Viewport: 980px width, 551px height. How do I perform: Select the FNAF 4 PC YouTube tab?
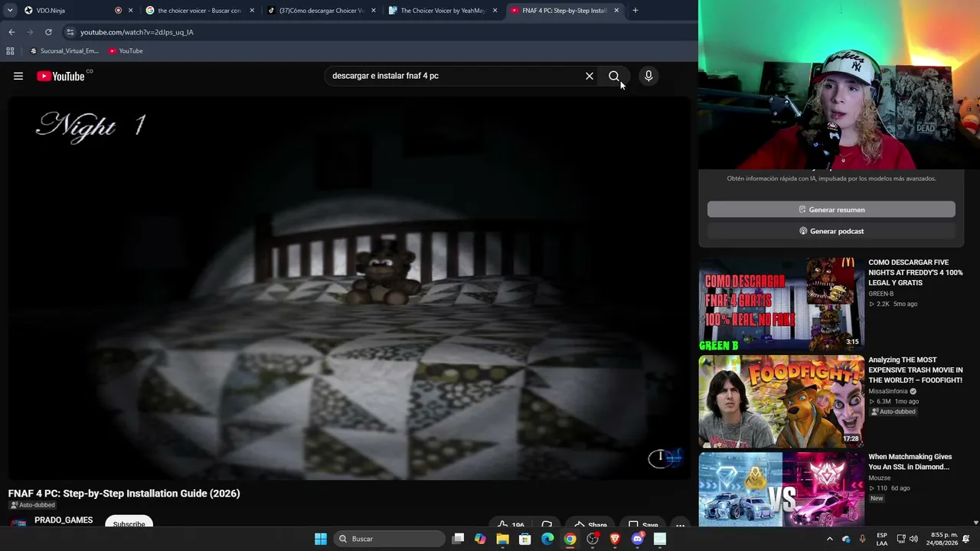coord(564,11)
